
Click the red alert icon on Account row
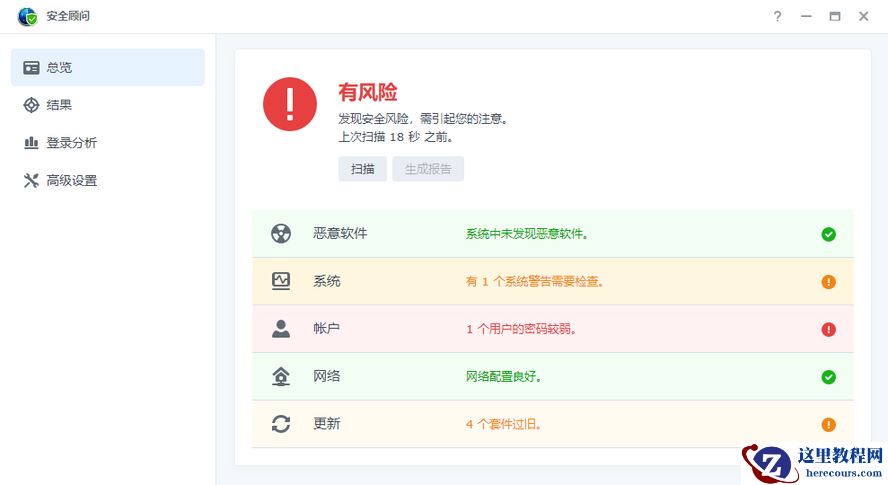pos(828,329)
